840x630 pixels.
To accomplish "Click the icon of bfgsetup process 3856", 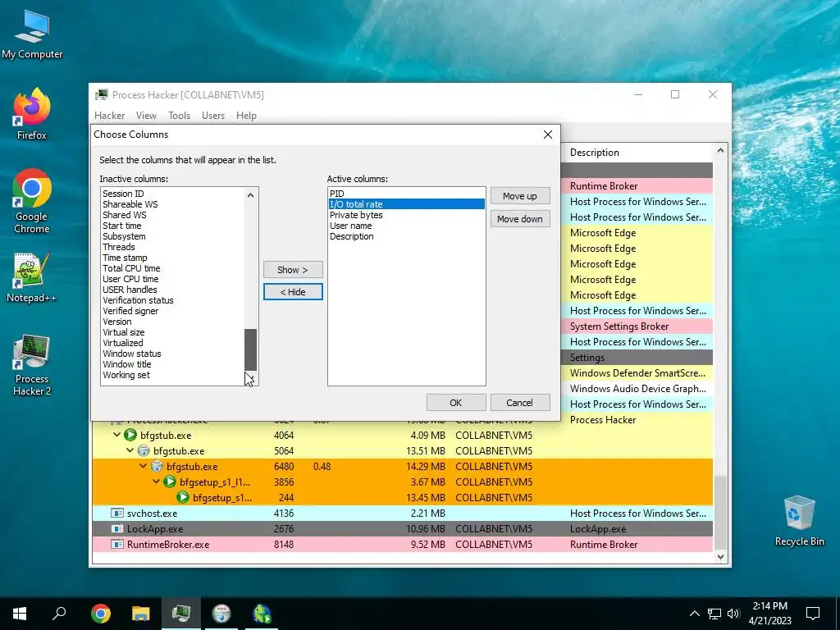I will point(170,482).
